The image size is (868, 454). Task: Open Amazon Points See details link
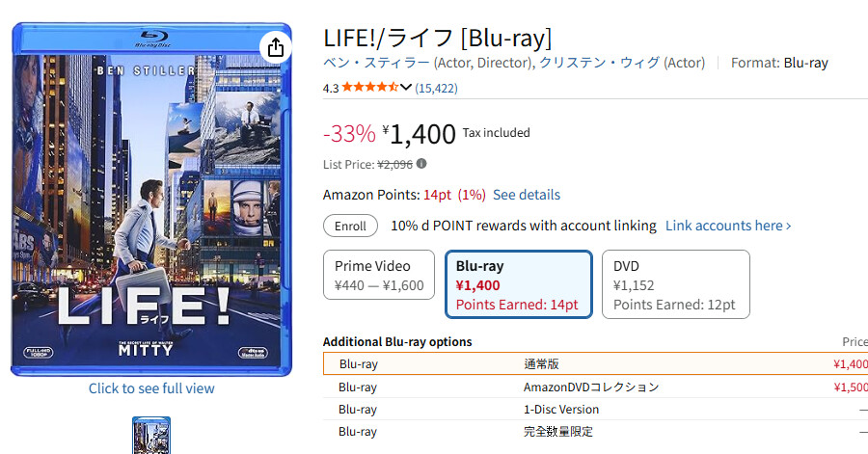tap(527, 195)
